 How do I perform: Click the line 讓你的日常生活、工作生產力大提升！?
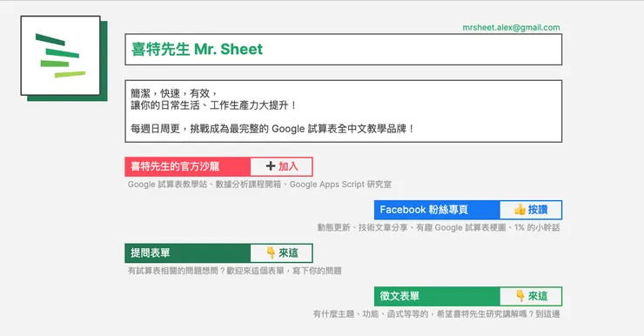(214, 105)
